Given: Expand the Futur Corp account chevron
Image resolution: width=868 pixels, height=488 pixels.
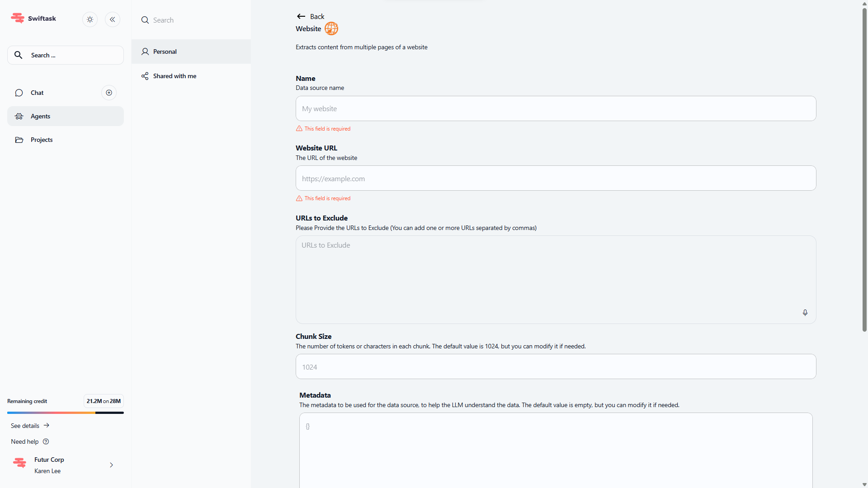Looking at the screenshot, I should pyautogui.click(x=111, y=465).
